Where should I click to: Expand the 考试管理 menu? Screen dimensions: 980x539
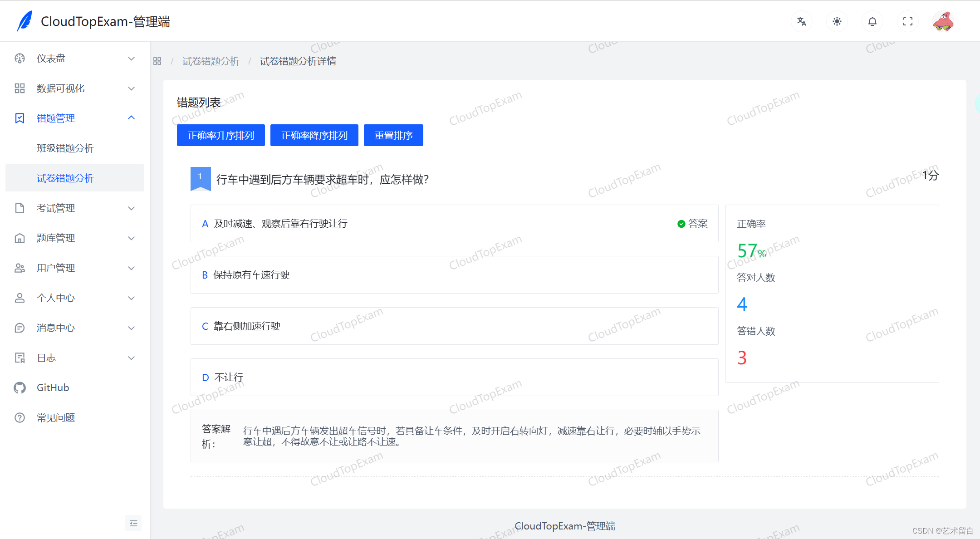point(131,208)
